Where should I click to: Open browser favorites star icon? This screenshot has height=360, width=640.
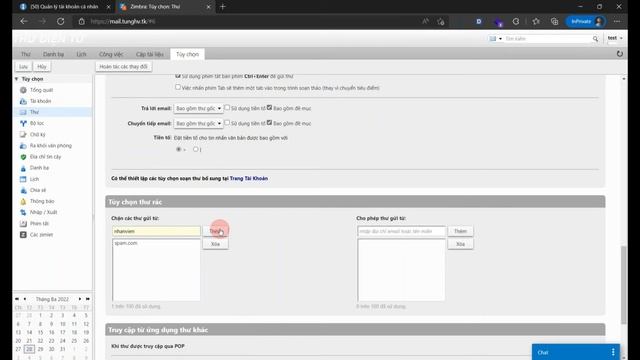[536, 21]
